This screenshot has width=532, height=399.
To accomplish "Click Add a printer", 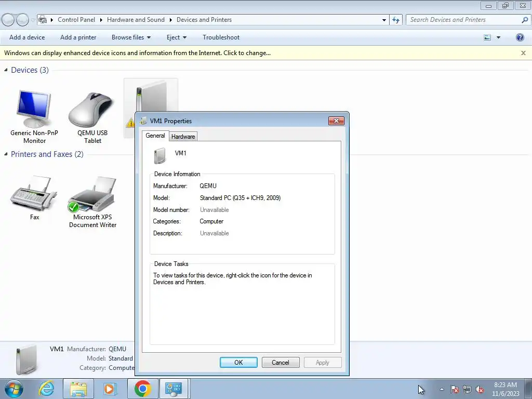I will (78, 37).
